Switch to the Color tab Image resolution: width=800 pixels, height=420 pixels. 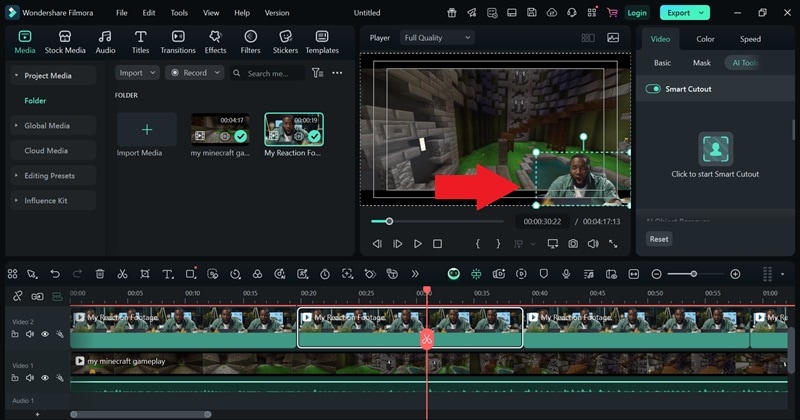[705, 39]
